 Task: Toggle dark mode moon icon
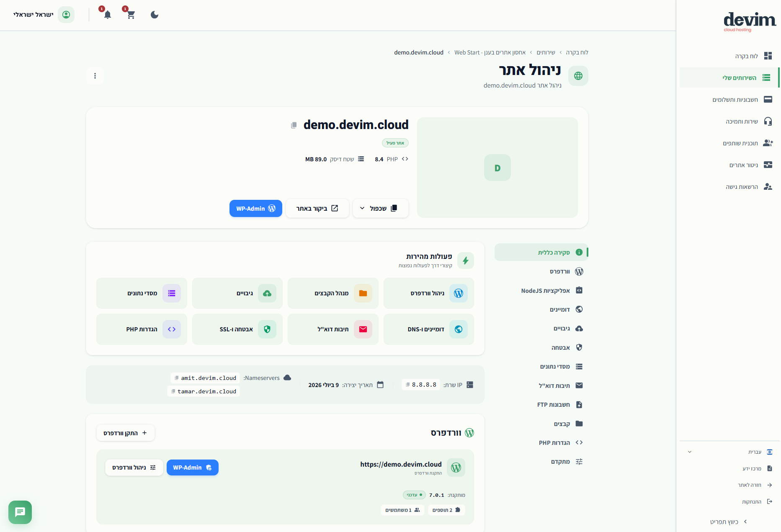point(155,15)
